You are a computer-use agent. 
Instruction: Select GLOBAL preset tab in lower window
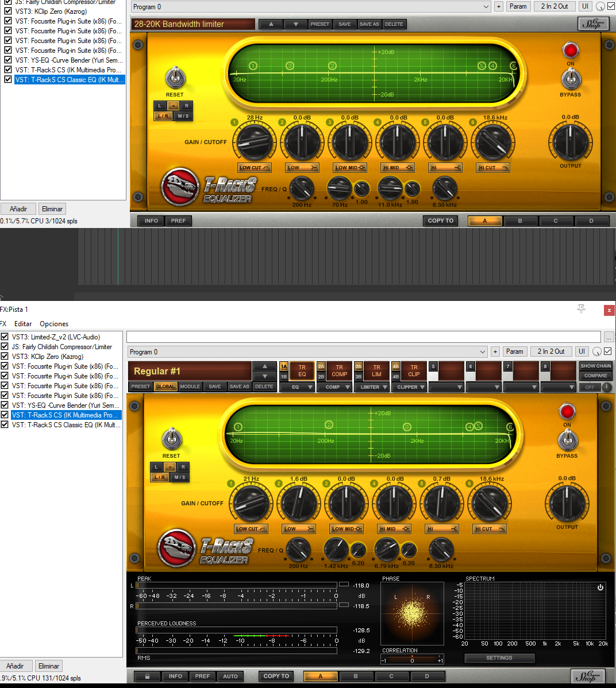(165, 386)
